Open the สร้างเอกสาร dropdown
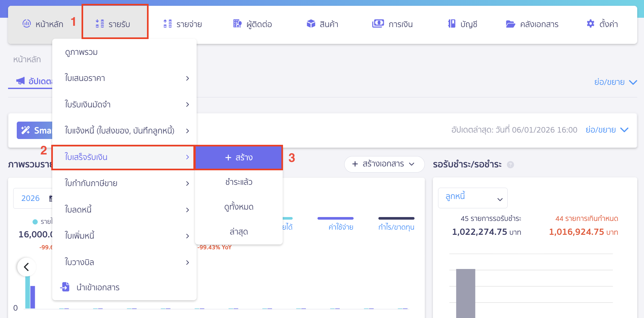 pyautogui.click(x=384, y=164)
